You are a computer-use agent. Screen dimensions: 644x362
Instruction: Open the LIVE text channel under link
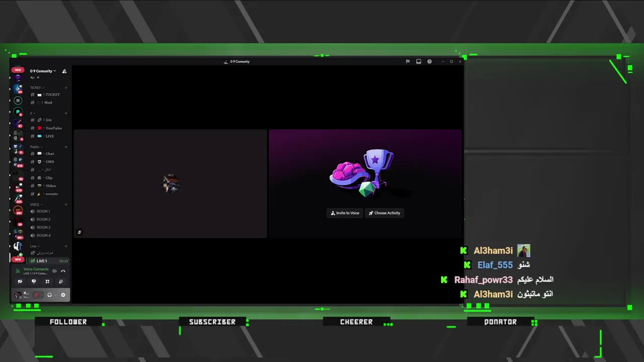tap(48, 136)
